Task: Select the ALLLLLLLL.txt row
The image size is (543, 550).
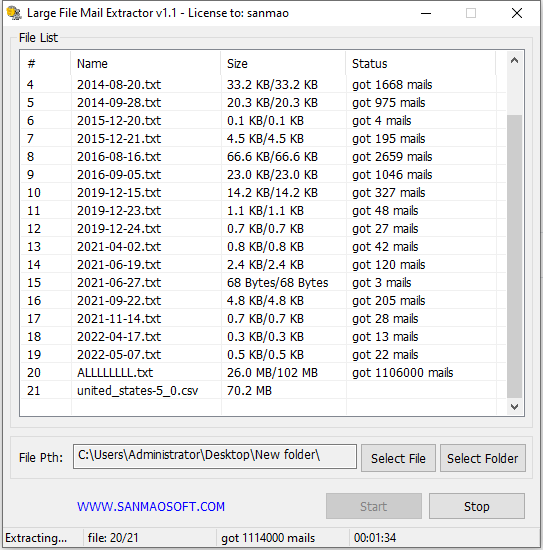Action: (x=263, y=373)
